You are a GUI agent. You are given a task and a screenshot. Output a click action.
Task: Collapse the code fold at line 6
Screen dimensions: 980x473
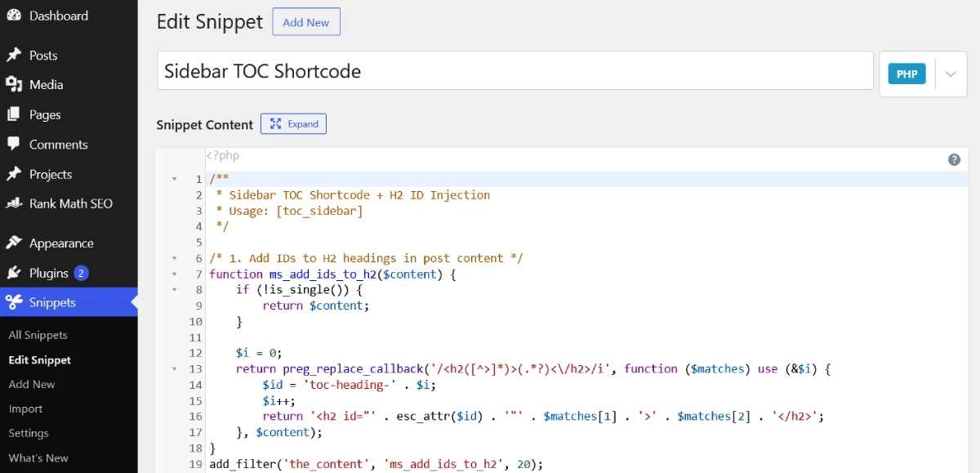[173, 258]
